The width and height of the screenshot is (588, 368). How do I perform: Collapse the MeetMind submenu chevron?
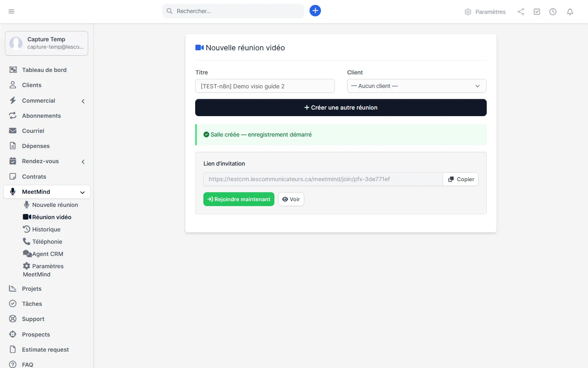pyautogui.click(x=82, y=192)
